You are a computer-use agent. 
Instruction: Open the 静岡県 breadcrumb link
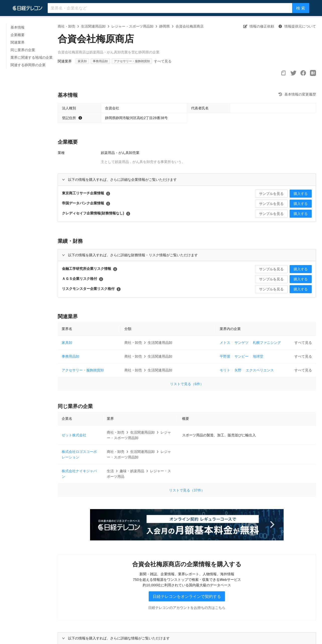pyautogui.click(x=165, y=26)
